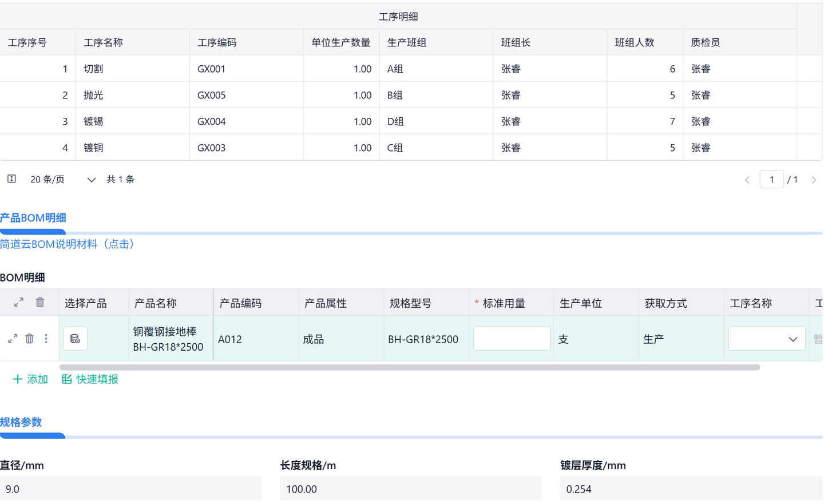
Task: Click the row-height adjustment icon beside pagination
Action: click(11, 179)
